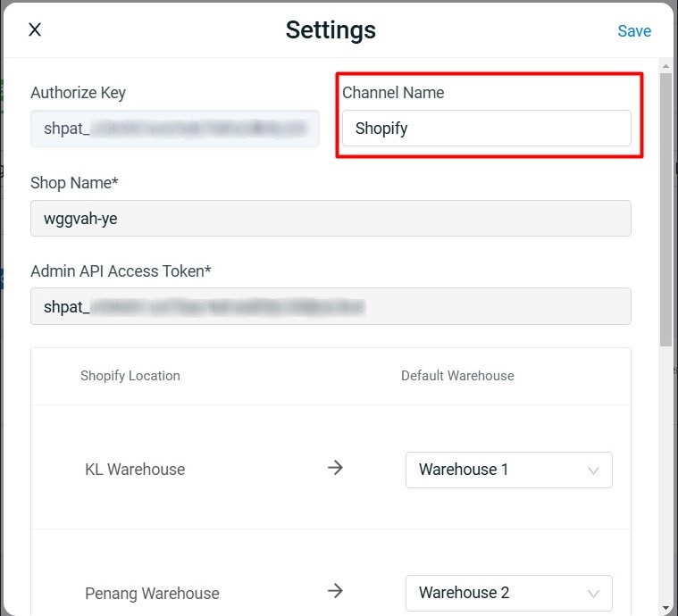Image resolution: width=678 pixels, height=616 pixels.
Task: Click the Channel Name label
Action: coord(393,93)
